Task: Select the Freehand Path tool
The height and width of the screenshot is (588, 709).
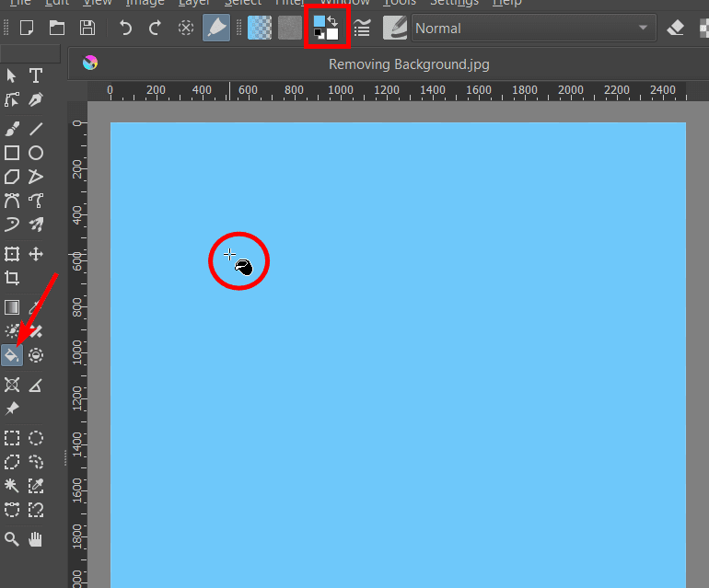Action: (36, 201)
